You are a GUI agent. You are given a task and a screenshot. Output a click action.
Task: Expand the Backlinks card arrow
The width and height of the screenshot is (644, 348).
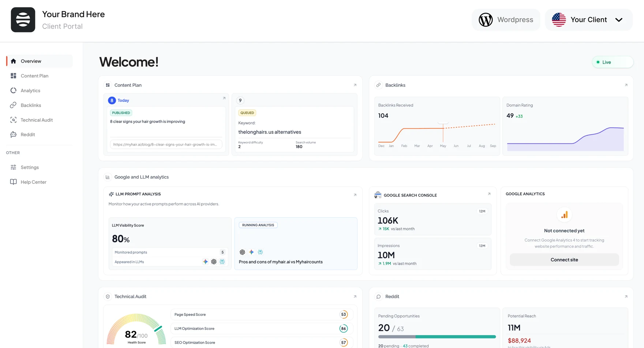tap(626, 85)
